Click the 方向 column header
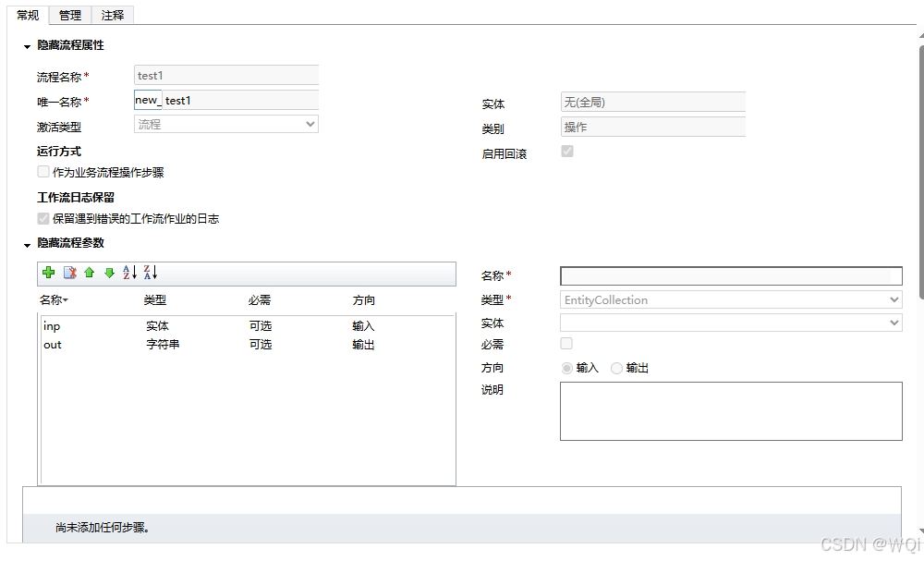924x561 pixels. point(363,300)
